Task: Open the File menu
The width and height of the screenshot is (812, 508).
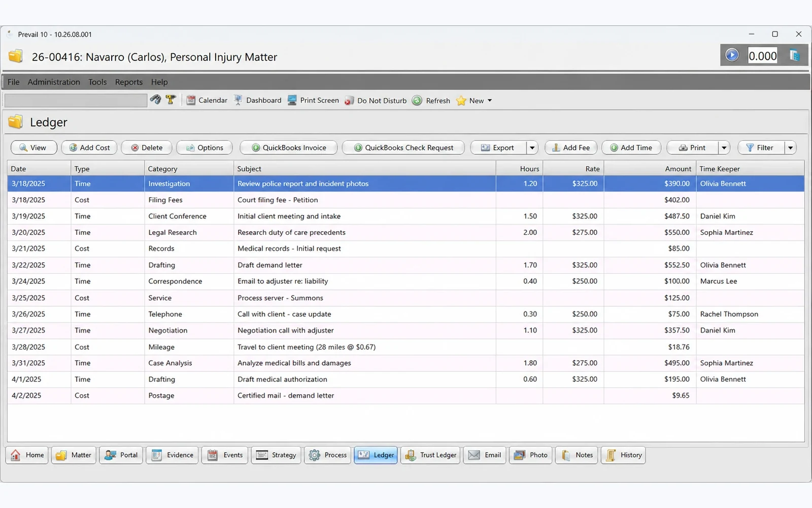Action: click(14, 82)
